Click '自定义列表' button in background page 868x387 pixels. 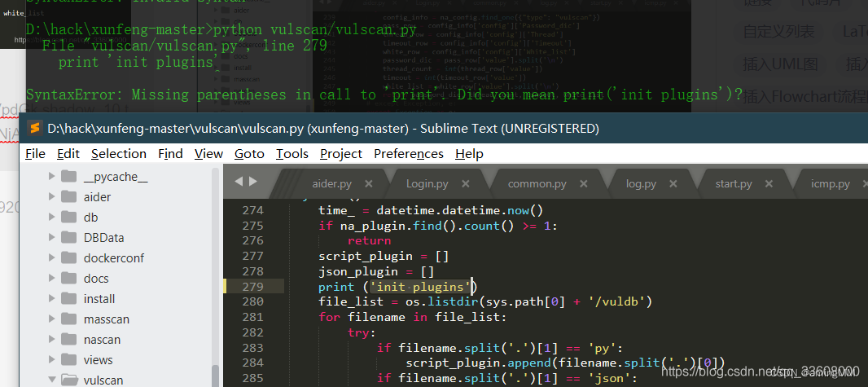778,32
